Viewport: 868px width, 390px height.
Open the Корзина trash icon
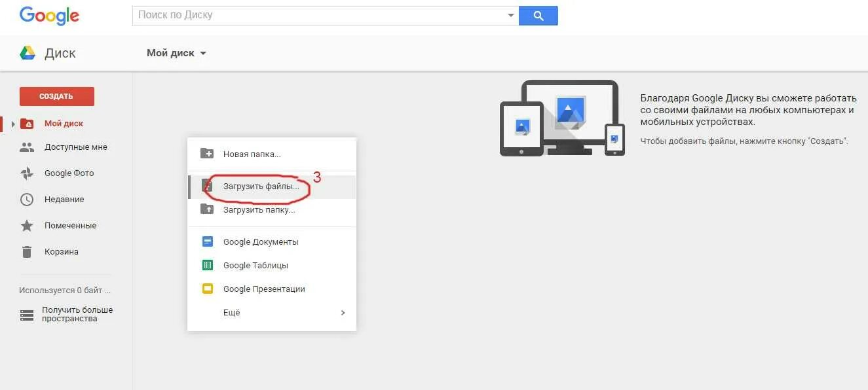pyautogui.click(x=28, y=251)
